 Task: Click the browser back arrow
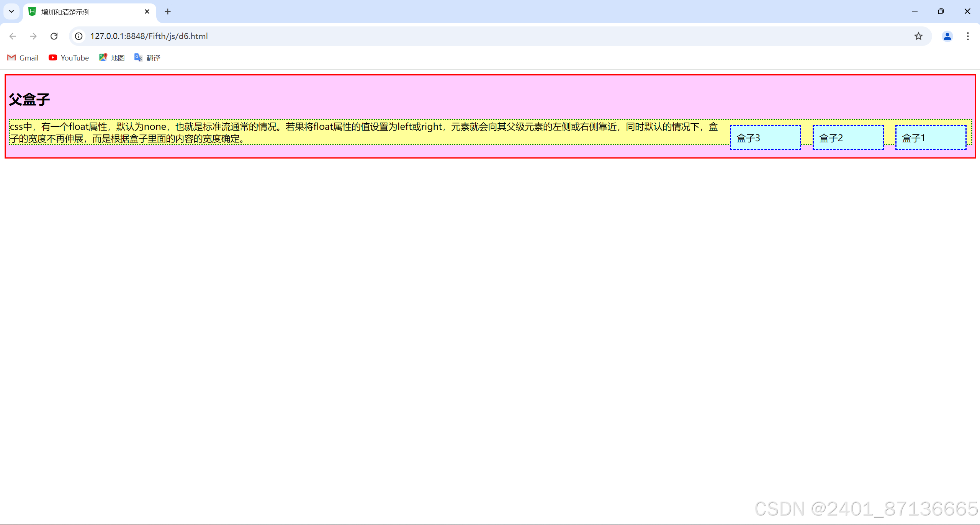(13, 36)
